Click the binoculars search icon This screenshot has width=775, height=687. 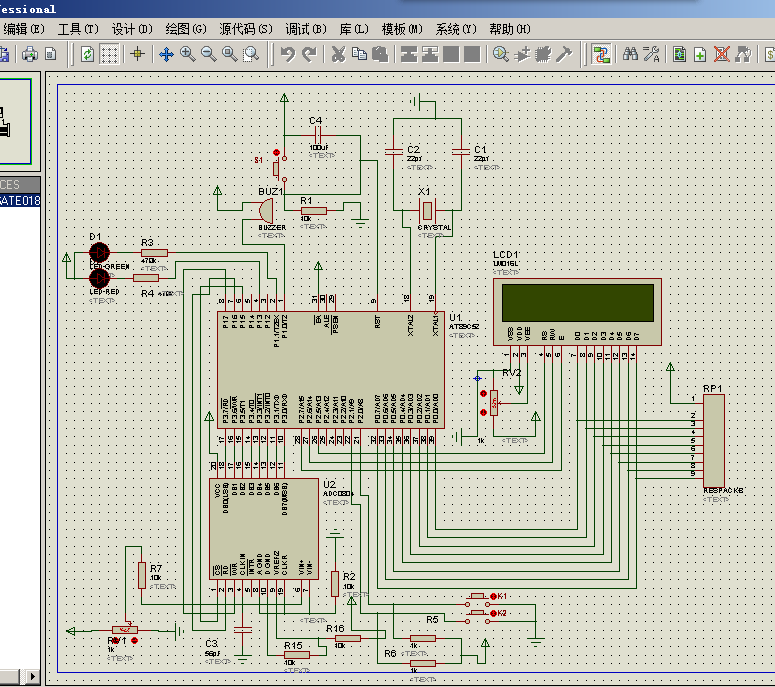click(x=631, y=54)
